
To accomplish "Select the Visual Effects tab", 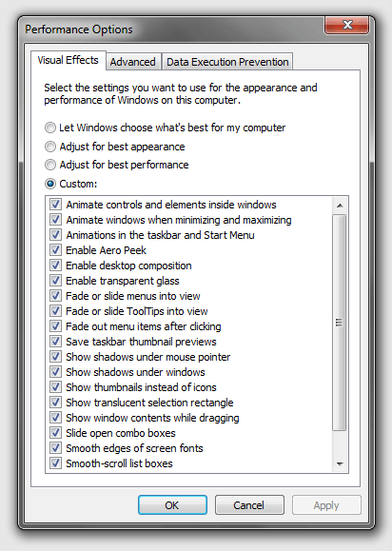I will click(x=69, y=61).
